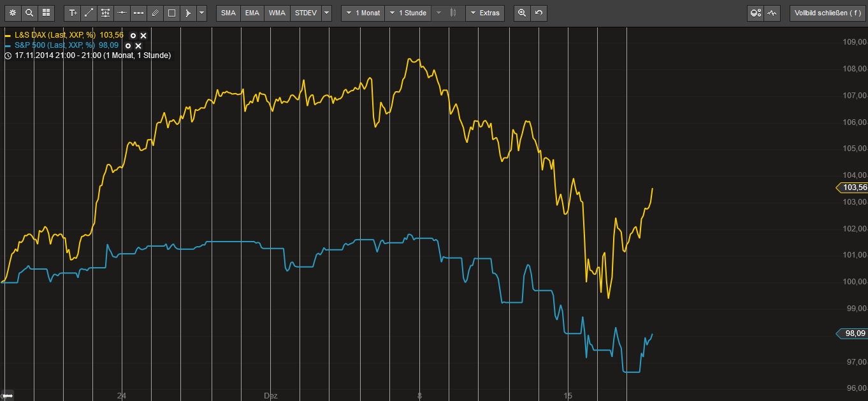The width and height of the screenshot is (868, 401).
Task: Remove the S&P 500 series with X
Action: pyautogui.click(x=138, y=46)
